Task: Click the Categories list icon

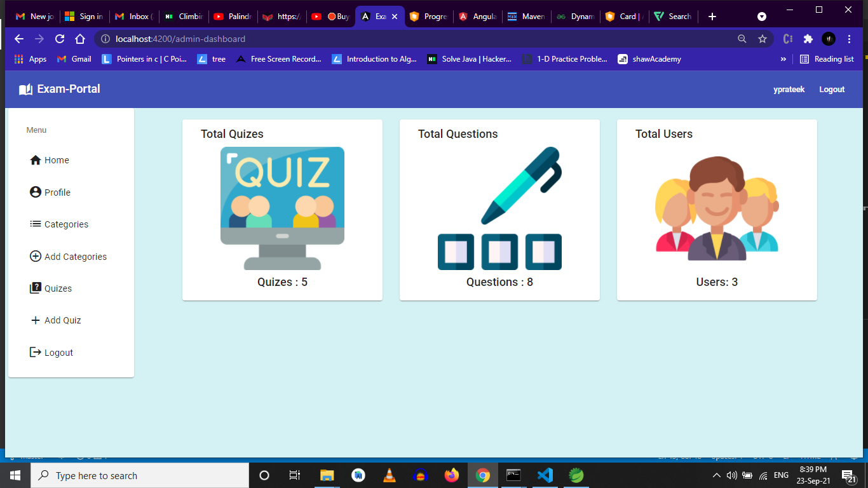Action: coord(35,224)
